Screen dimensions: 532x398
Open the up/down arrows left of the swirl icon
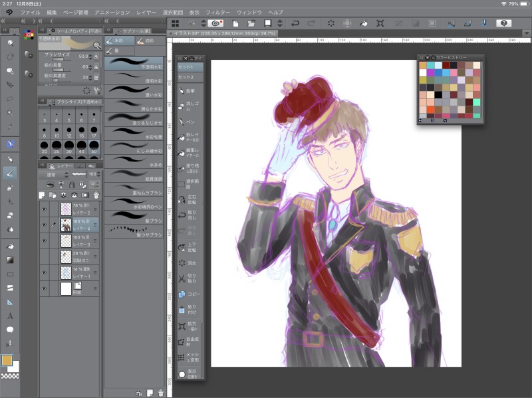[x=203, y=23]
